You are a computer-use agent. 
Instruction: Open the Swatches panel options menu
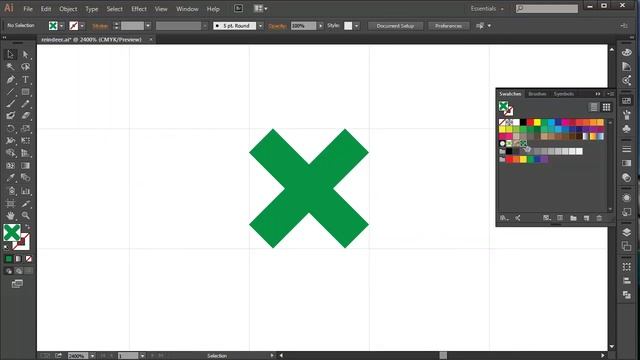pos(610,94)
